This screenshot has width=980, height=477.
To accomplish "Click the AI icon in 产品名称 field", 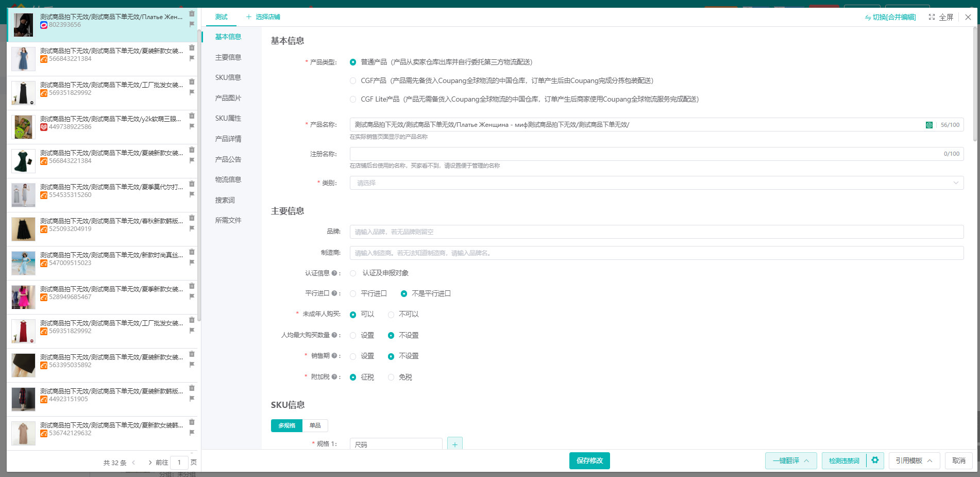I will click(x=929, y=125).
